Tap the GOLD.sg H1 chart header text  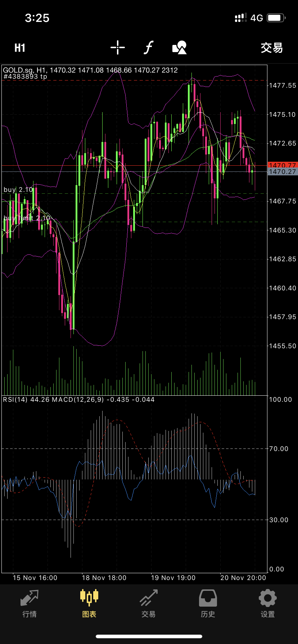(90, 70)
